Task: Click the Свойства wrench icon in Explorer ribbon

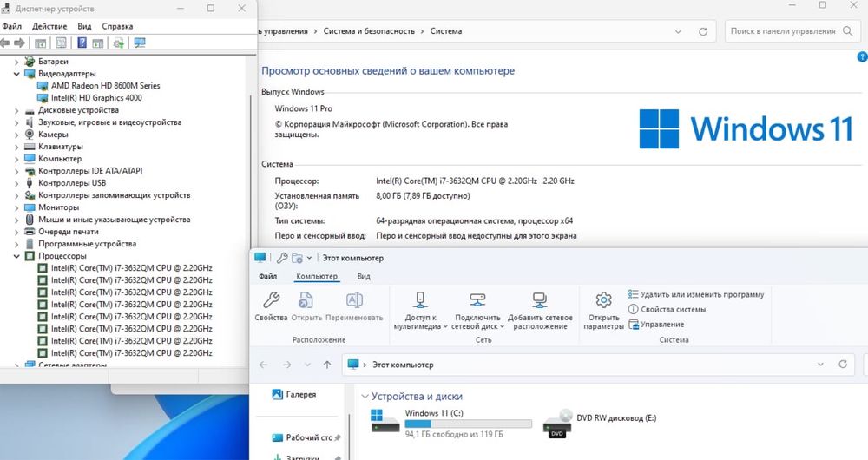Action: tap(271, 300)
